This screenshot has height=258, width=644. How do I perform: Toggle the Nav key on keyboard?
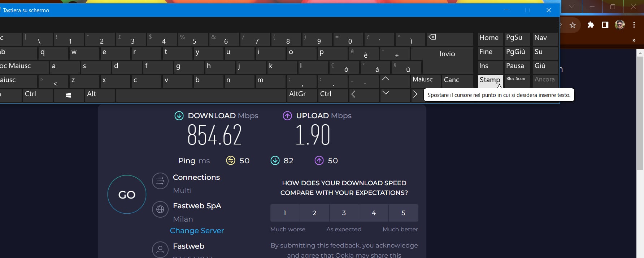coord(545,38)
